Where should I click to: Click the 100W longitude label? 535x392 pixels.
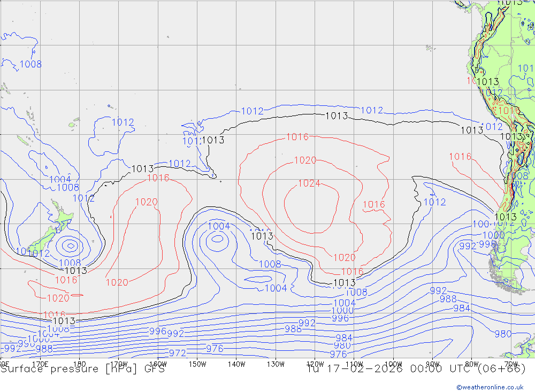pos(393,364)
